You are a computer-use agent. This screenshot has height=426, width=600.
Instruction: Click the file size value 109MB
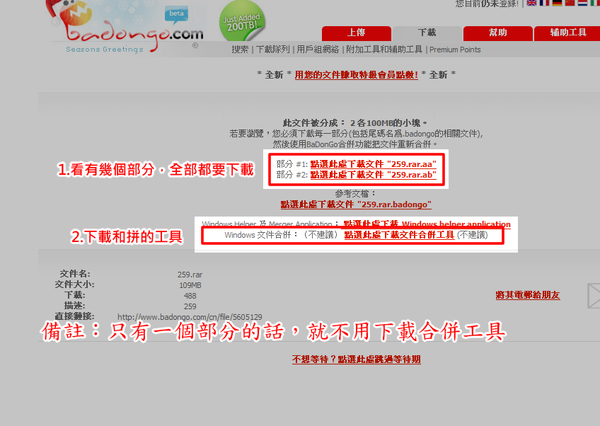[190, 286]
